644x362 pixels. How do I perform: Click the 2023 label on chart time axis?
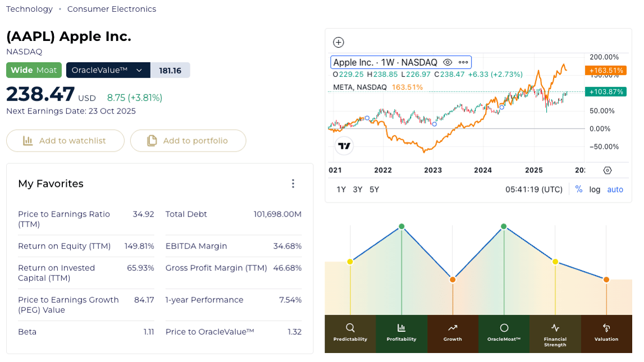click(433, 170)
